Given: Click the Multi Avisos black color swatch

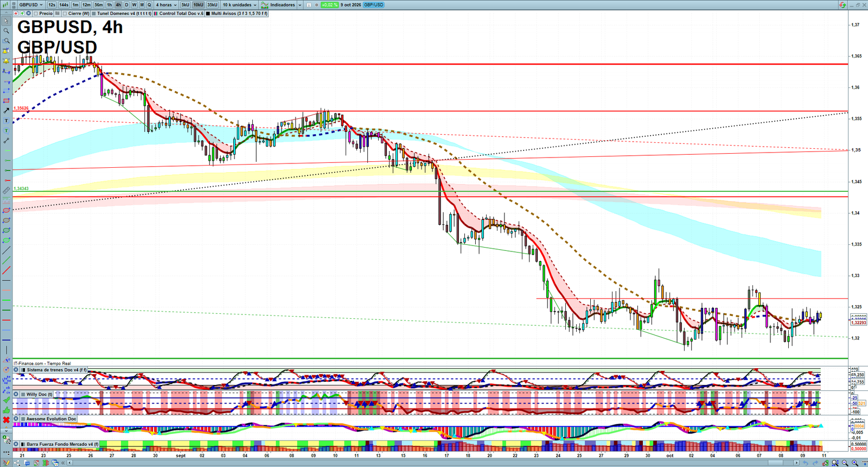Looking at the screenshot, I should coord(208,14).
